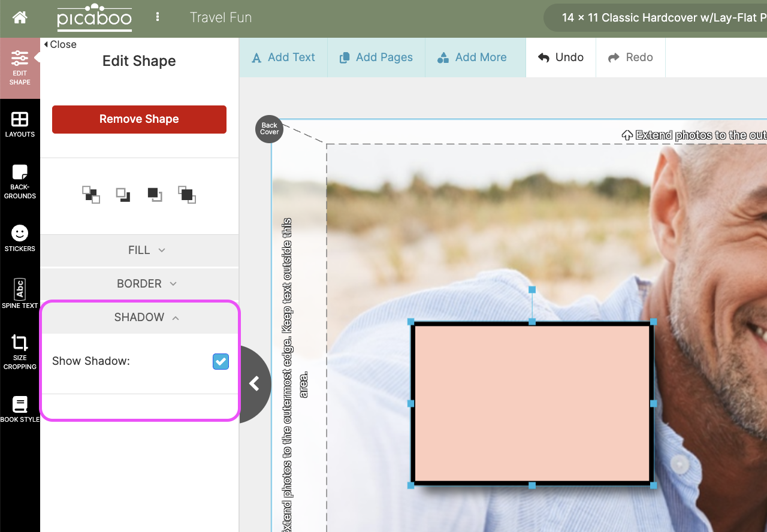Collapse the side panel with arrow

[255, 383]
